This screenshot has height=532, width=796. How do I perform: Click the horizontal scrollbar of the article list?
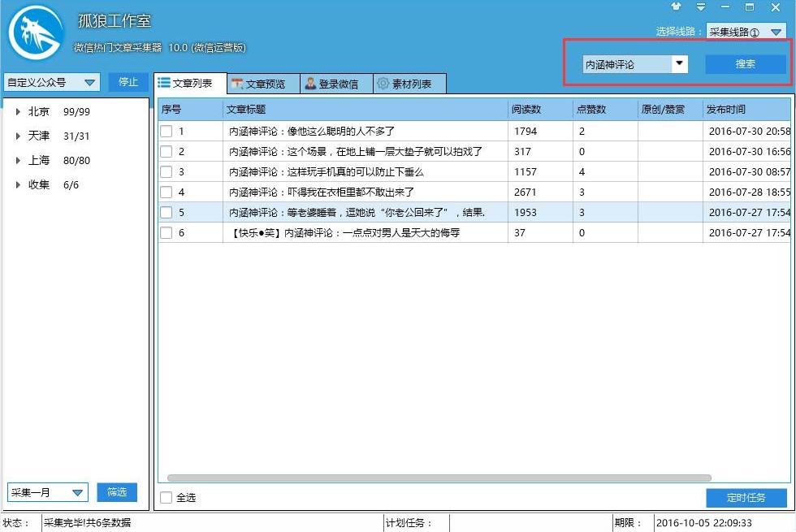[439, 478]
